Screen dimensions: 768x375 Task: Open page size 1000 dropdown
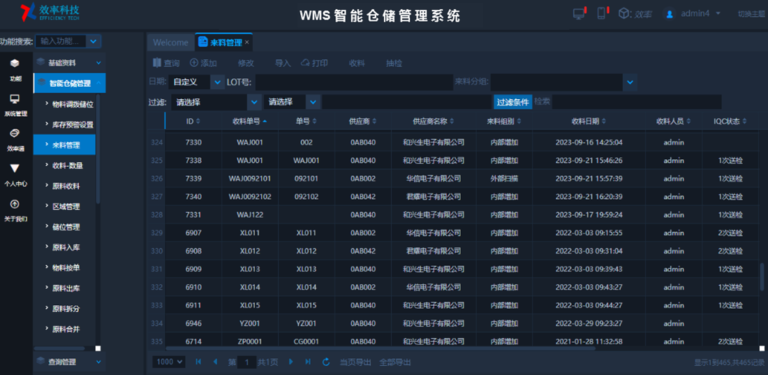(169, 362)
